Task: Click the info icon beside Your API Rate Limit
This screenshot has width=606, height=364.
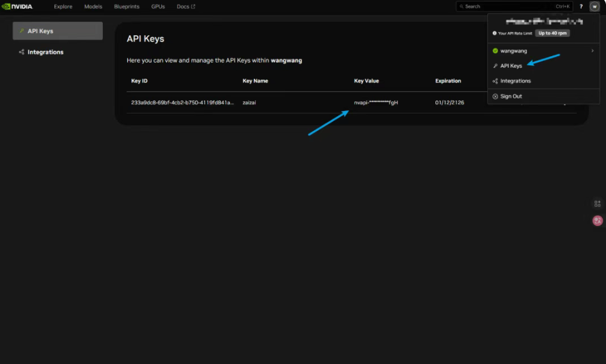Action: coord(494,33)
